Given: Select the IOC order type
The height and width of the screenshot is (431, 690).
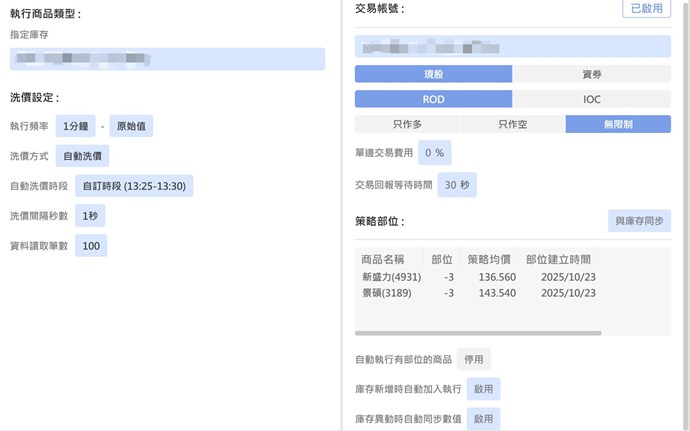Looking at the screenshot, I should coord(591,99).
